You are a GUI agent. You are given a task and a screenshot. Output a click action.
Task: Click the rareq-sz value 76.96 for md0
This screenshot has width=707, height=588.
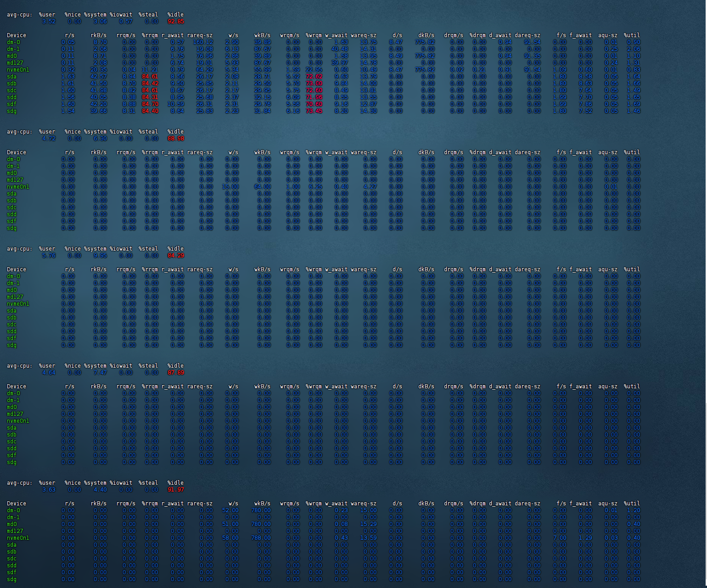pyautogui.click(x=205, y=56)
